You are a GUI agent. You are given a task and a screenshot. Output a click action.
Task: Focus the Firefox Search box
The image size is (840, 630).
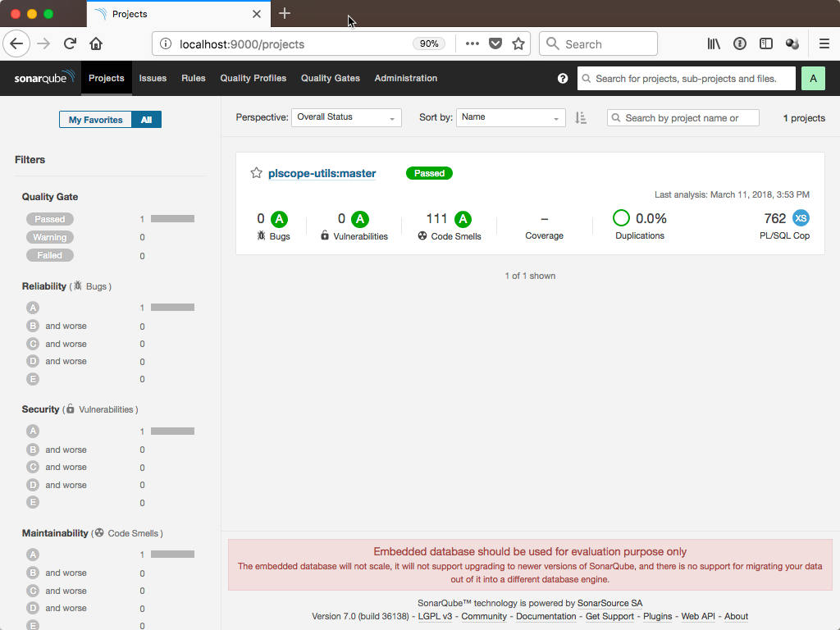point(598,44)
